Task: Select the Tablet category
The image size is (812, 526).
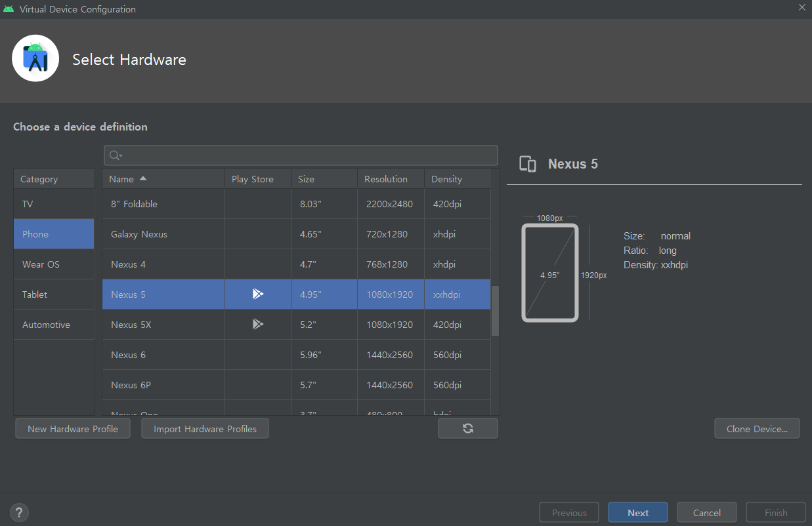Action: [54, 294]
